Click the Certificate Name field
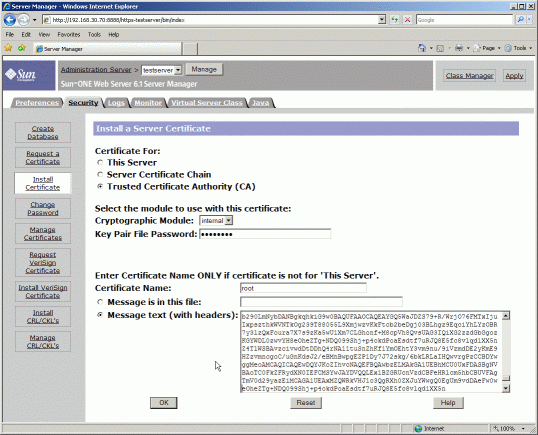Image resolution: width=538 pixels, height=435 pixels. click(x=303, y=288)
